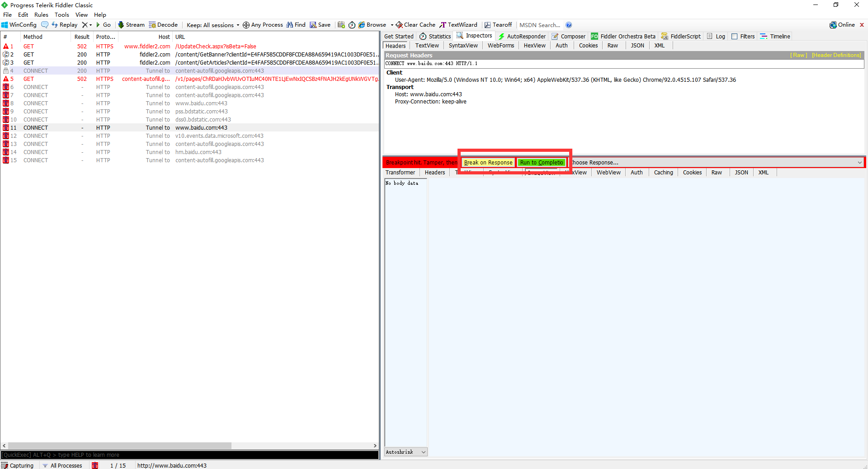Click the camera screenshot icon
Screen dimensions: 868x469
(x=341, y=25)
